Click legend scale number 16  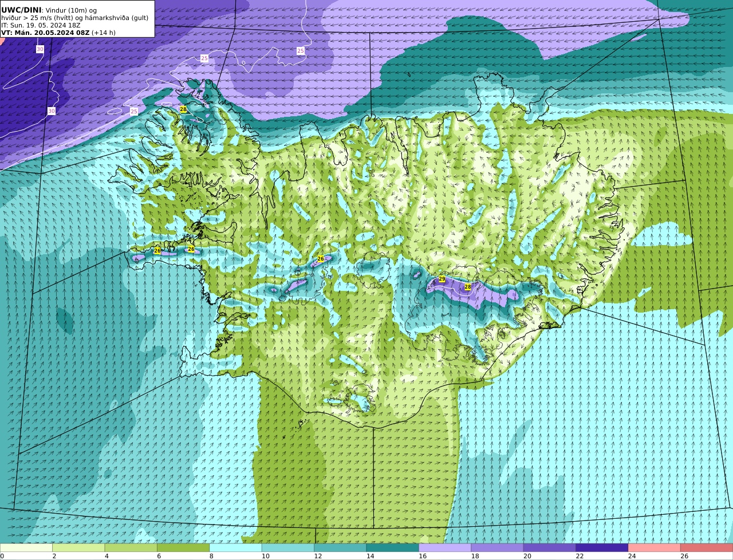[x=423, y=556]
